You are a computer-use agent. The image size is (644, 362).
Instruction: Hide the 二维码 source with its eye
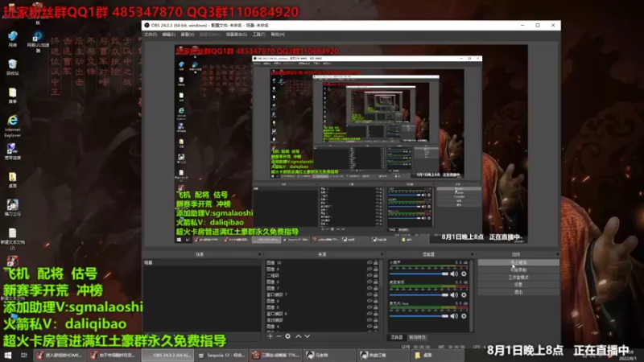tap(369, 275)
